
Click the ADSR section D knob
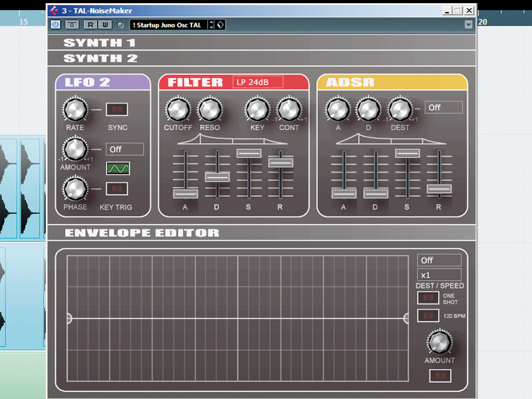tap(369, 109)
